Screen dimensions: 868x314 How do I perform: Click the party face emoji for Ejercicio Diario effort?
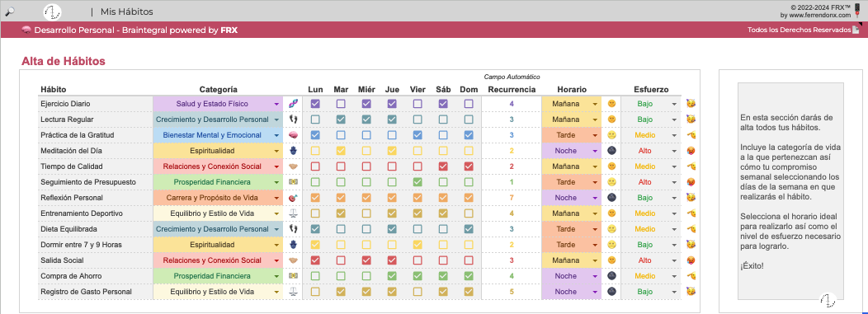pos(691,103)
